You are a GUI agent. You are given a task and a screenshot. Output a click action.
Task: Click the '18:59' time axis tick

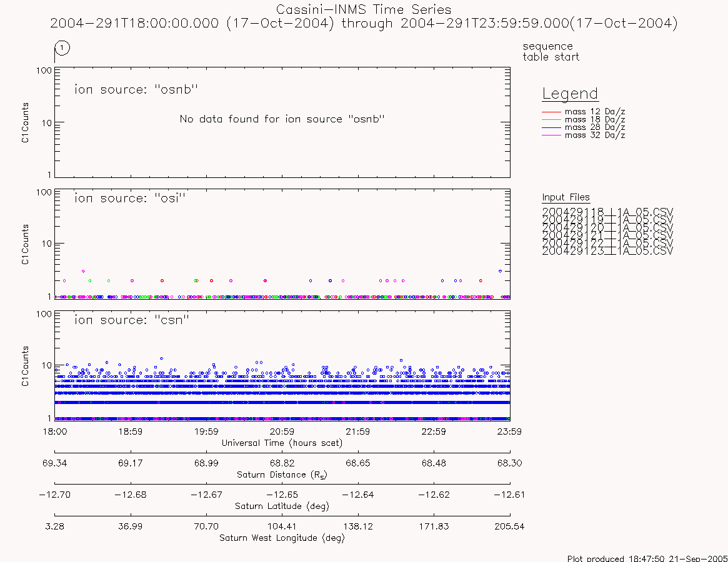pos(131,431)
